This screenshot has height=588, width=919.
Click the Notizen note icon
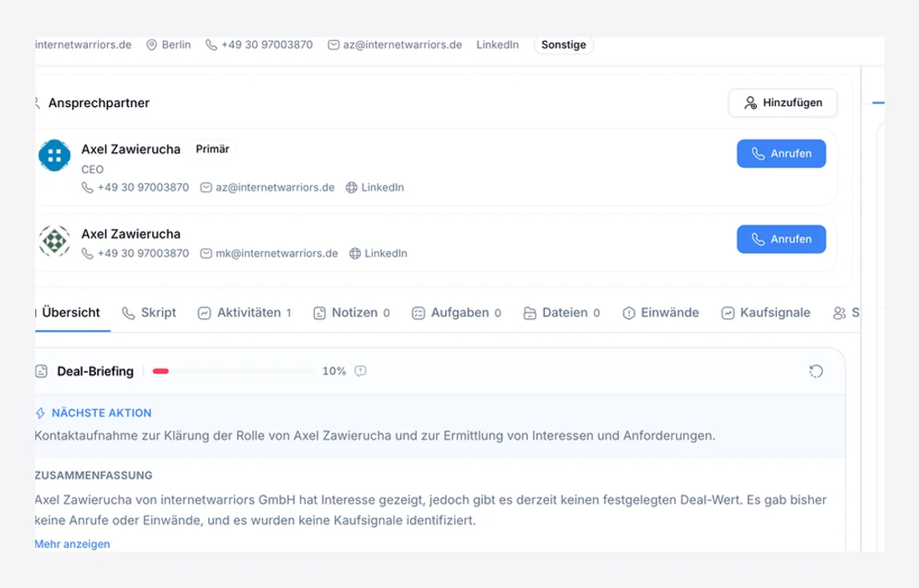319,313
